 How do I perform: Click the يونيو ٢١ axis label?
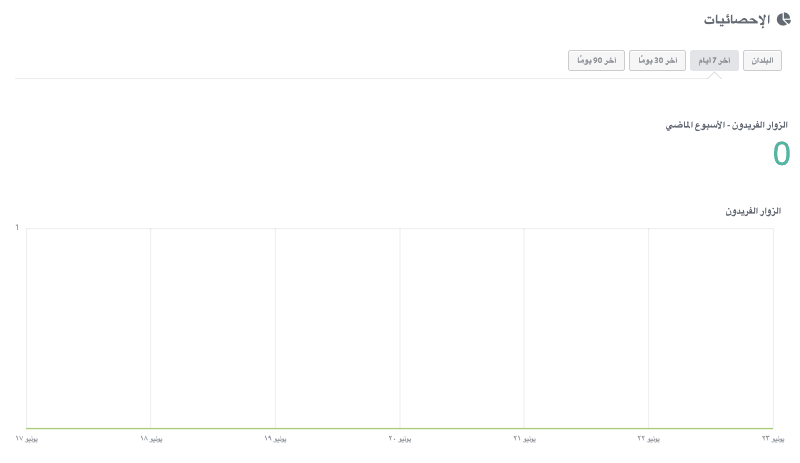click(524, 438)
